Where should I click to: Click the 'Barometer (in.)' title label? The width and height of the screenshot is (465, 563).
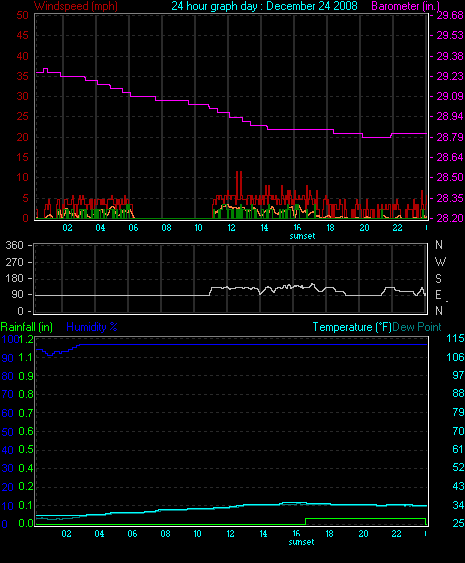[405, 6]
